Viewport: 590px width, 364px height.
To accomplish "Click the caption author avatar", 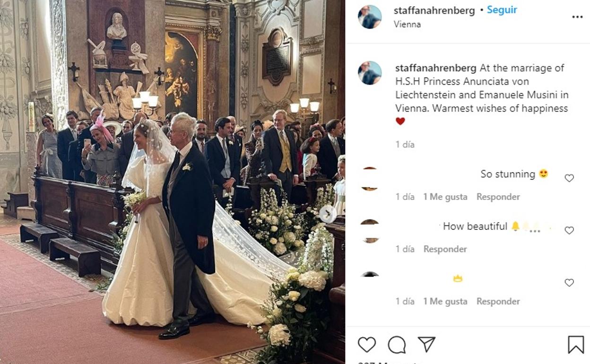I will (x=370, y=73).
